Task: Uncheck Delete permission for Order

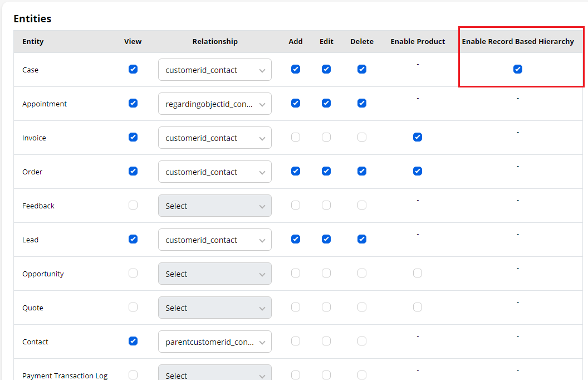Action: pos(362,171)
